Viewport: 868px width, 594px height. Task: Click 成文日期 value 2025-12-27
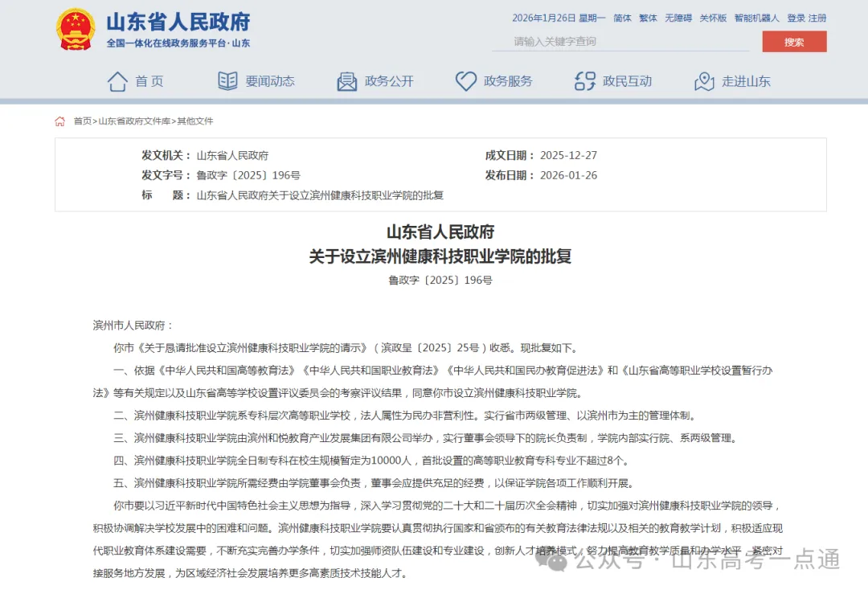click(x=568, y=156)
